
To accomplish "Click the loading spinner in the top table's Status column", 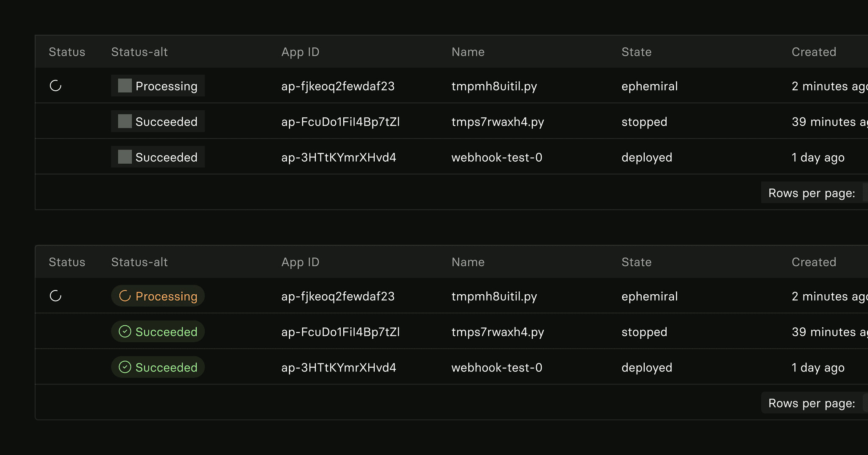I will (56, 86).
